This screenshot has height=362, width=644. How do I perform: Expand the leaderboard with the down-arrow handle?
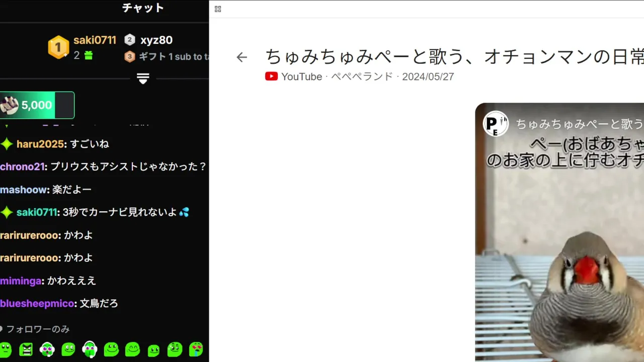click(x=143, y=79)
